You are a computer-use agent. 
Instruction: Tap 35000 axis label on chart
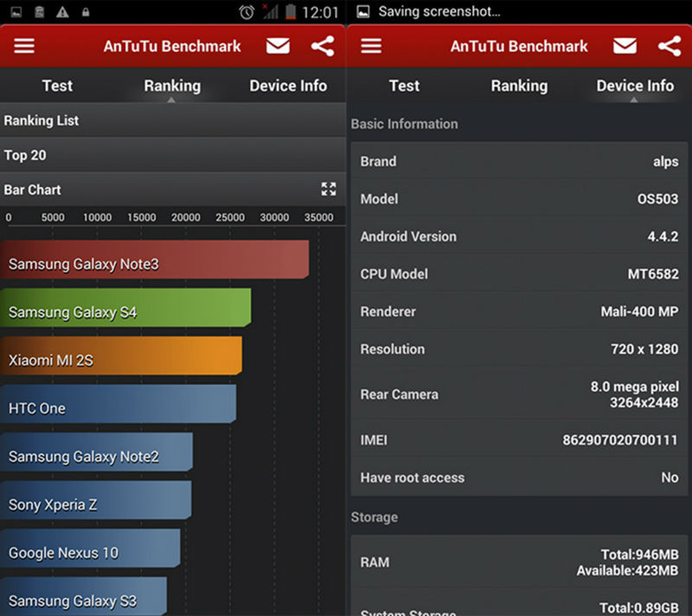(x=318, y=217)
